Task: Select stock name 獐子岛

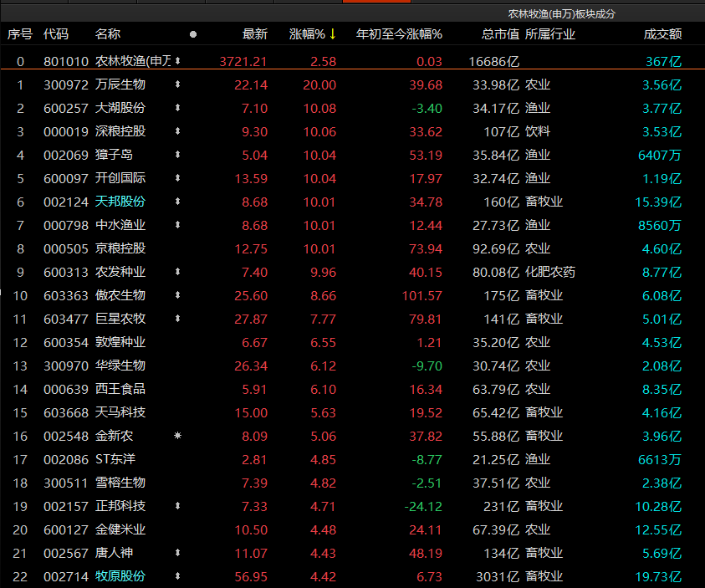Action: coord(115,155)
